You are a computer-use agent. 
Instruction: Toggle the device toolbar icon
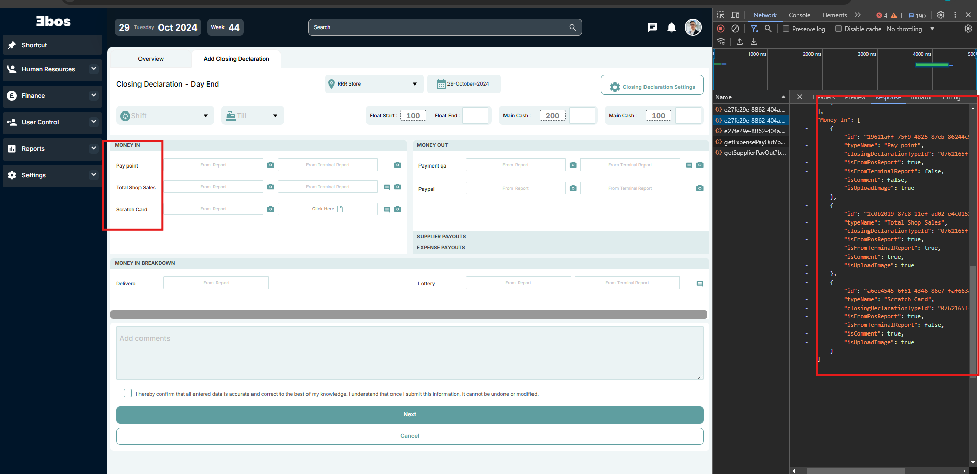click(x=735, y=15)
